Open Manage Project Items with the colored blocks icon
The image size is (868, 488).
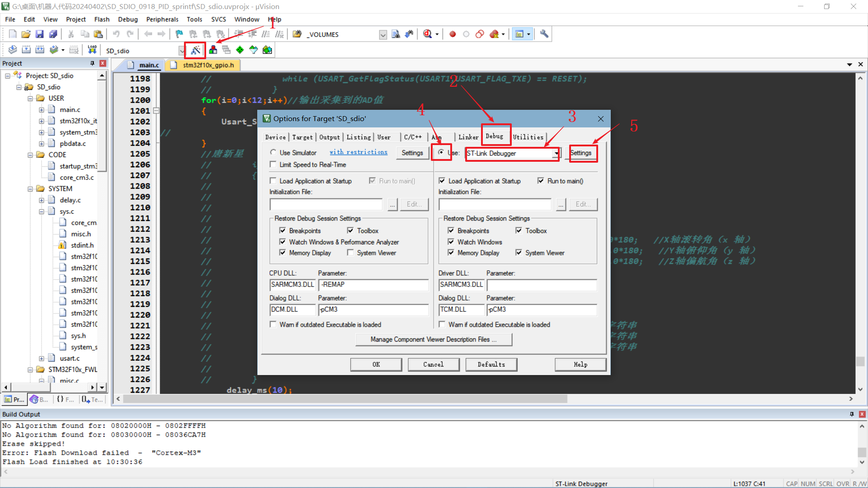point(213,50)
